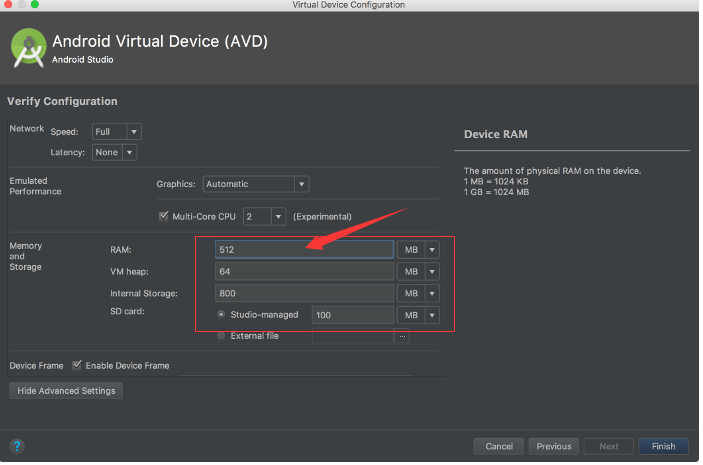Image resolution: width=703 pixels, height=465 pixels.
Task: Click the External file path field
Action: [353, 336]
